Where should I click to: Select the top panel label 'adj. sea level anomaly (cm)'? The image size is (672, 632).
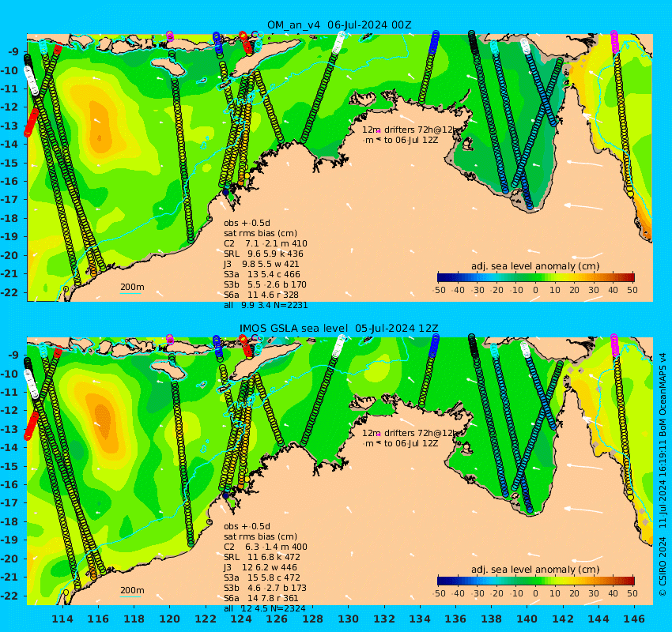click(535, 266)
